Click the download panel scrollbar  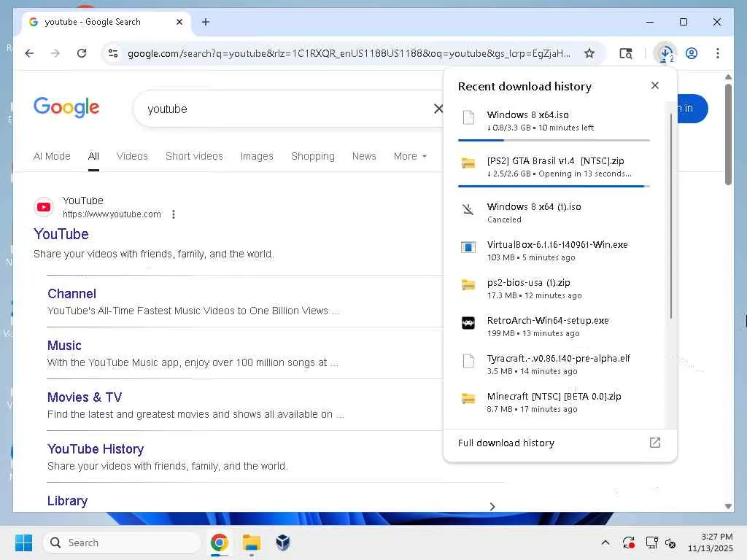(x=671, y=217)
